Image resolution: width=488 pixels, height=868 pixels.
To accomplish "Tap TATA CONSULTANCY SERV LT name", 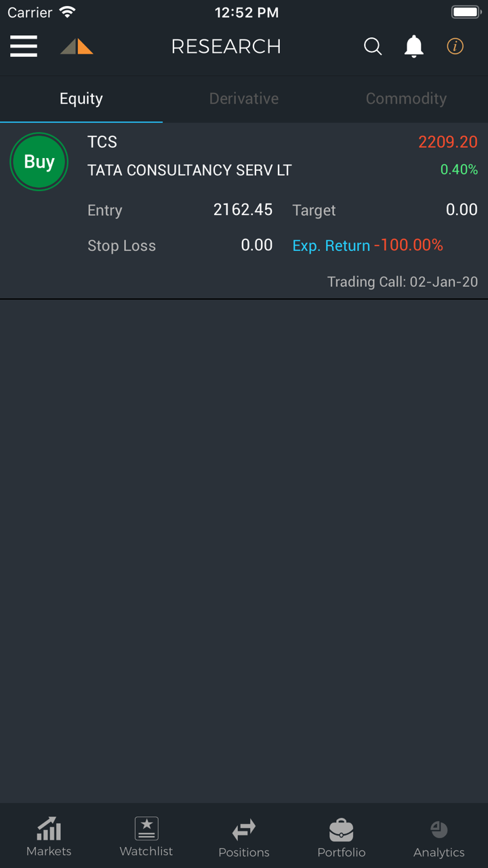I will [x=189, y=170].
